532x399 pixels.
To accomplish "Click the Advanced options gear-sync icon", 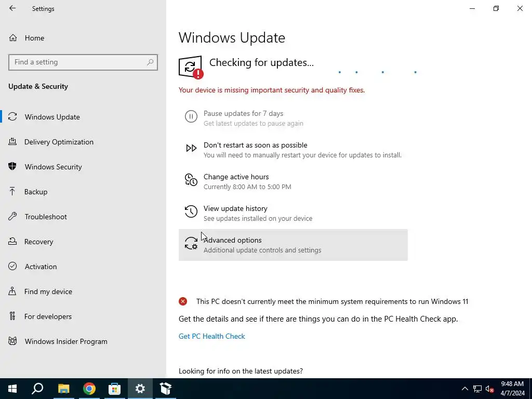I will click(x=191, y=243).
